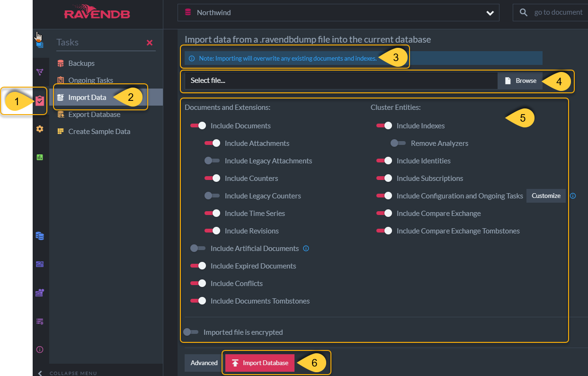588x376 pixels.
Task: Open the Settings gear sidebar icon
Action: point(40,129)
